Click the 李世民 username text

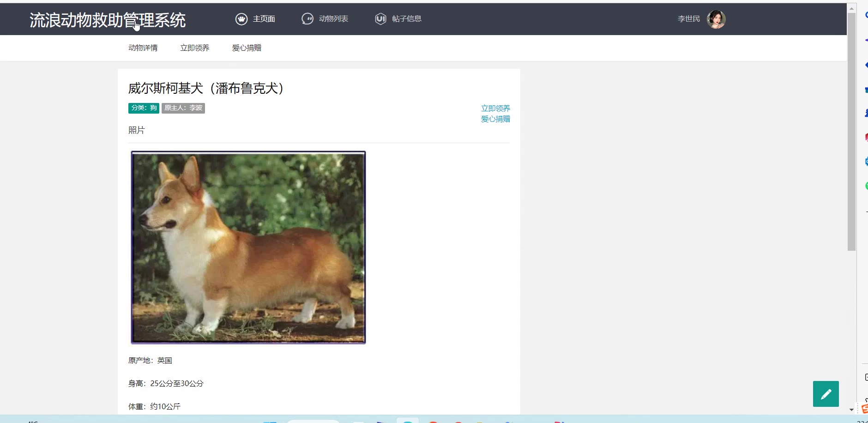click(689, 19)
